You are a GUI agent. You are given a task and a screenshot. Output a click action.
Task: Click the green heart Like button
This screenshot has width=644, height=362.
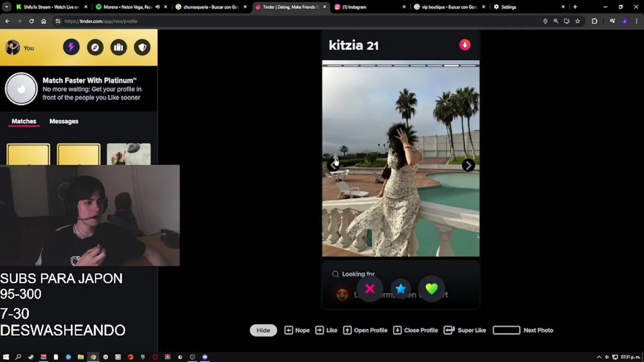coord(432,289)
